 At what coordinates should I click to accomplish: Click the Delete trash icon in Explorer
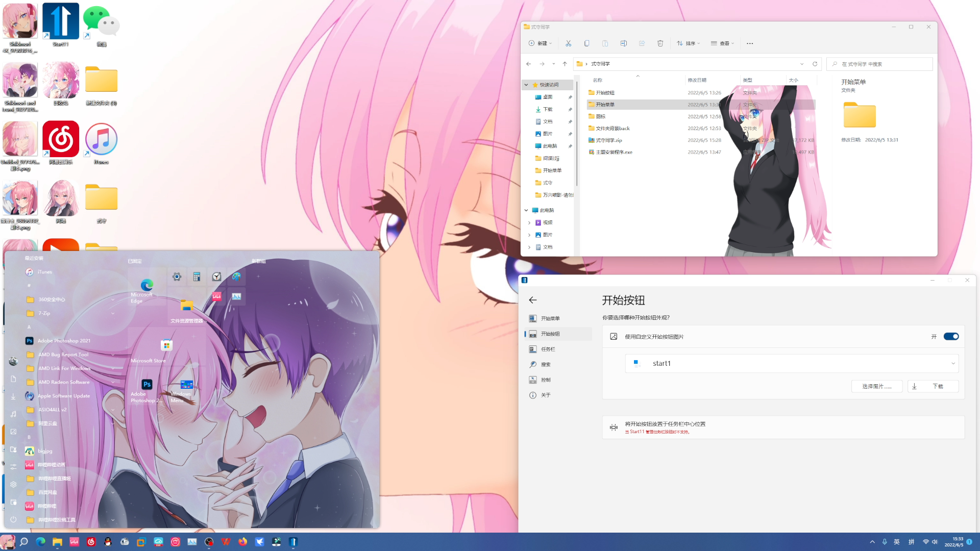click(x=660, y=43)
